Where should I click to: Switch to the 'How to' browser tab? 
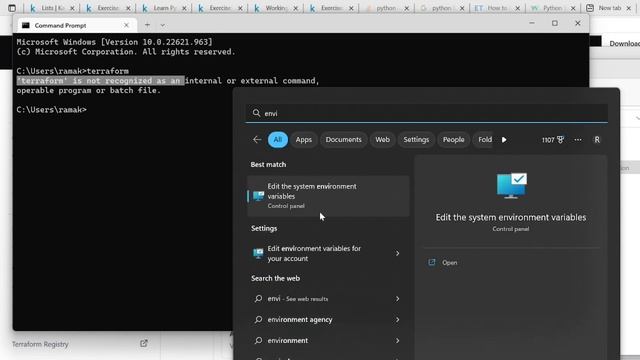coord(496,8)
